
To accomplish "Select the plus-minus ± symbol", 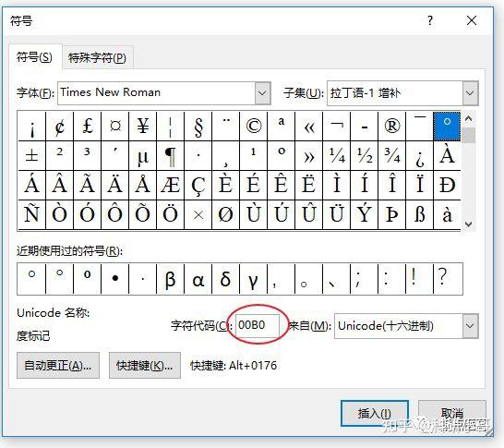I will (31, 156).
